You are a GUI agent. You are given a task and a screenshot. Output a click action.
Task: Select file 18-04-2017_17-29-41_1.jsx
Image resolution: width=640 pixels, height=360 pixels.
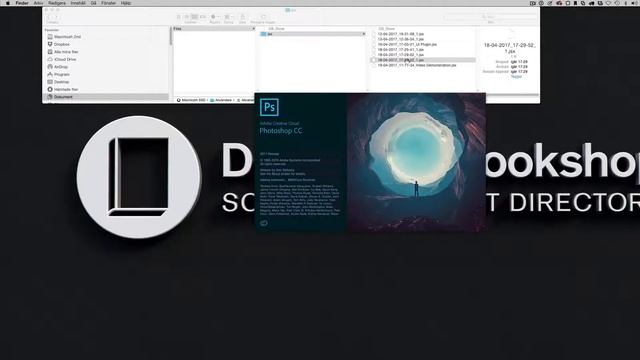click(400, 49)
